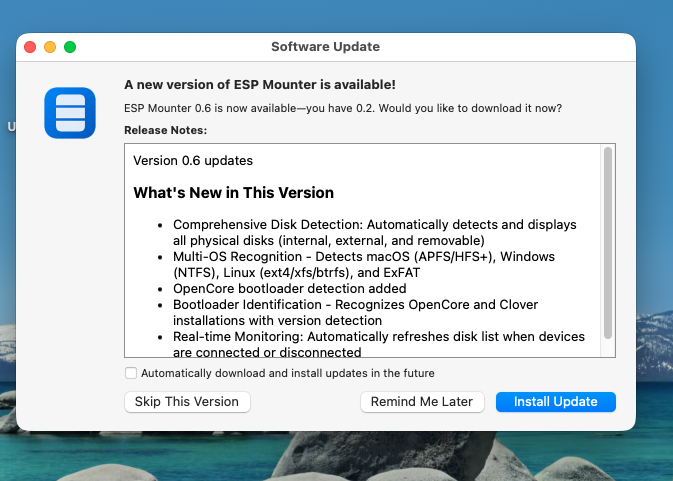The height and width of the screenshot is (481, 673).
Task: Click the "OpenCore bootloader detection added" bullet
Action: [x=290, y=288]
